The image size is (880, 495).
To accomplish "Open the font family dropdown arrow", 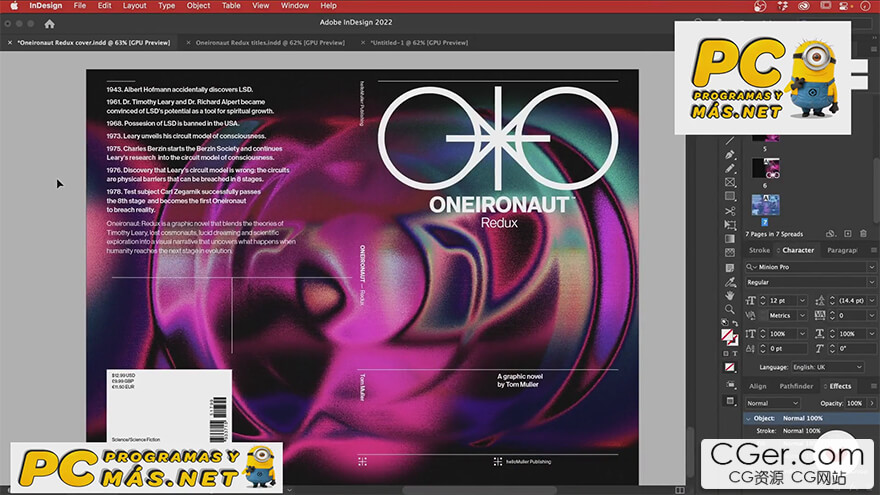I will tap(872, 267).
